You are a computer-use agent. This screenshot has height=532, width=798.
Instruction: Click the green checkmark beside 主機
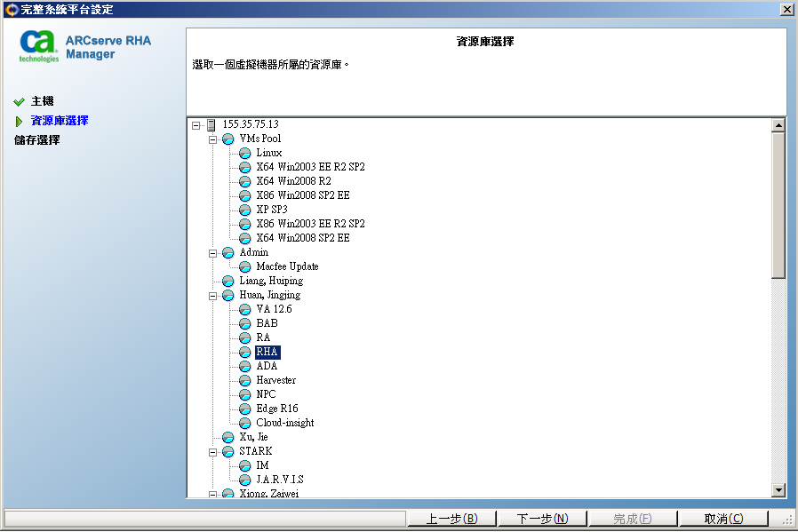point(19,102)
